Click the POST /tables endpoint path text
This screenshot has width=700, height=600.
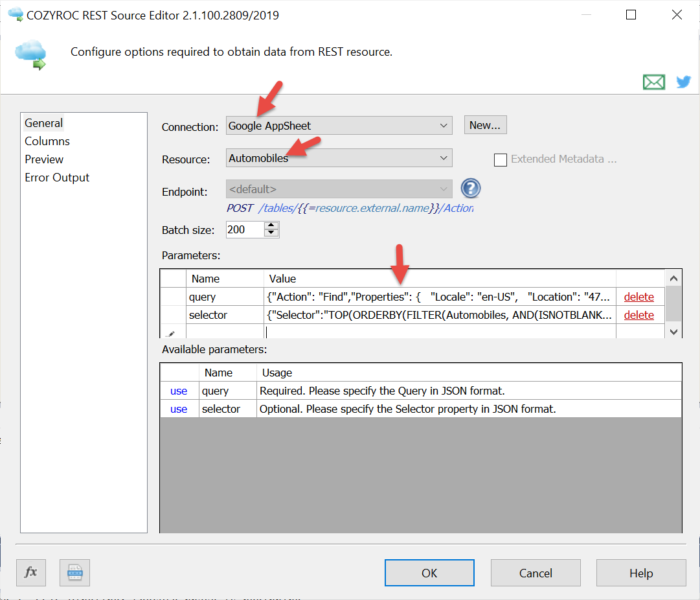click(x=350, y=208)
